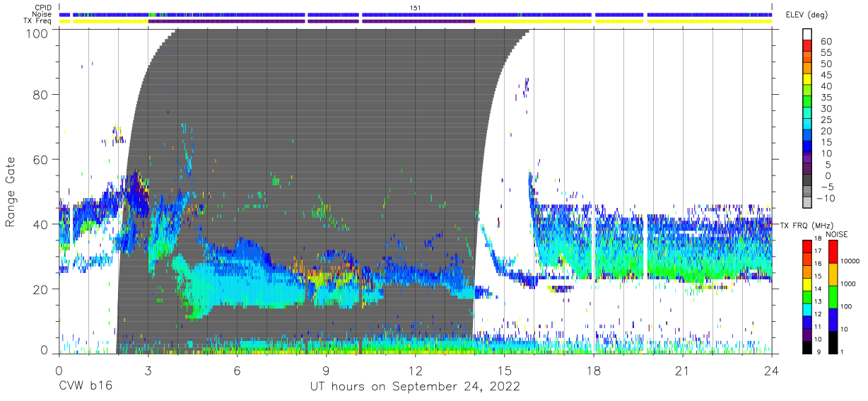Click the 18 hour tick on UT axis

[x=594, y=371]
